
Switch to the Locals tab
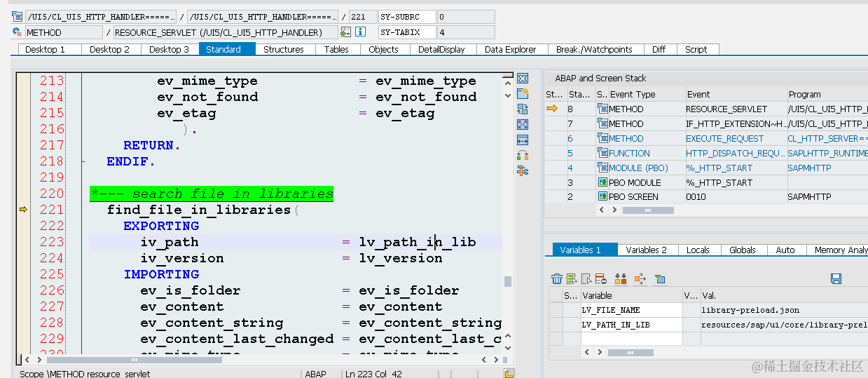click(x=698, y=250)
